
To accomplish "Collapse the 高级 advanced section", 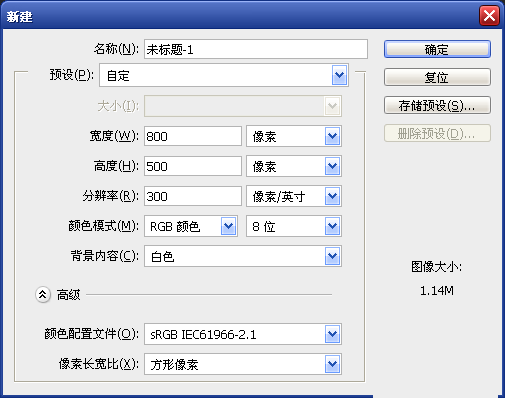I will (x=43, y=294).
